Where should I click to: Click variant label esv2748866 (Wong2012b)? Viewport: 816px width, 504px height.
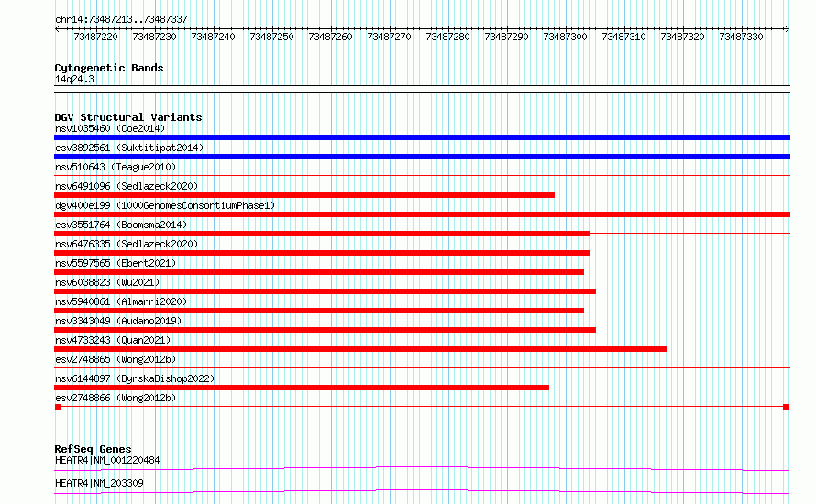pos(116,398)
